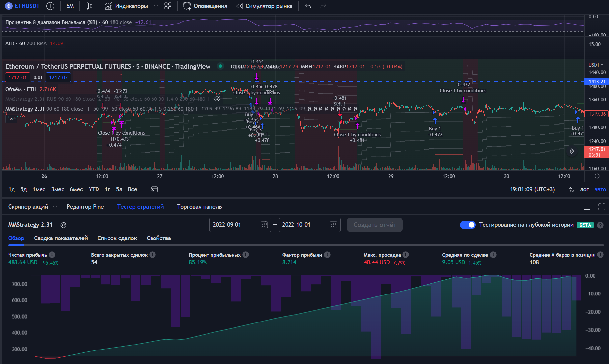Maximize the bottom panel fullscreen icon
Screen dimensions: 609x364
click(602, 207)
